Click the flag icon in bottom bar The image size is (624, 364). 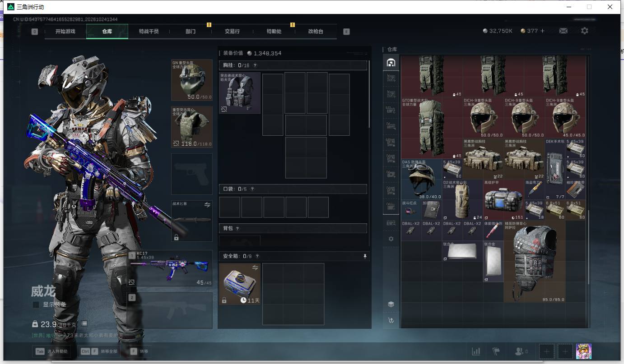[496, 351]
